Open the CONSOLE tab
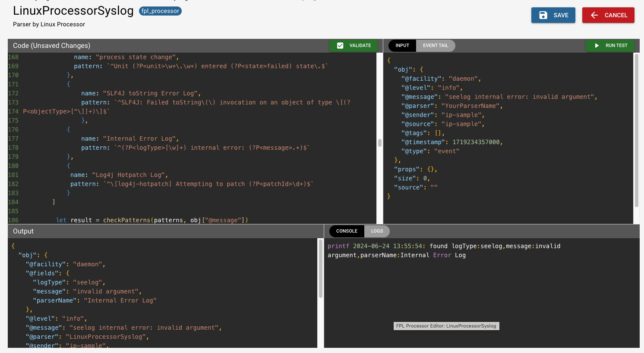Image resolution: width=644 pixels, height=353 pixels. (x=347, y=231)
